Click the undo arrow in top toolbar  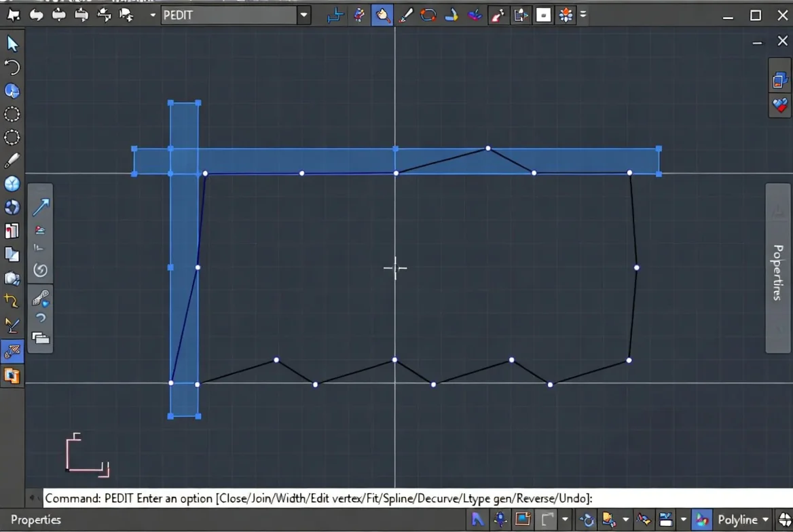(x=37, y=15)
